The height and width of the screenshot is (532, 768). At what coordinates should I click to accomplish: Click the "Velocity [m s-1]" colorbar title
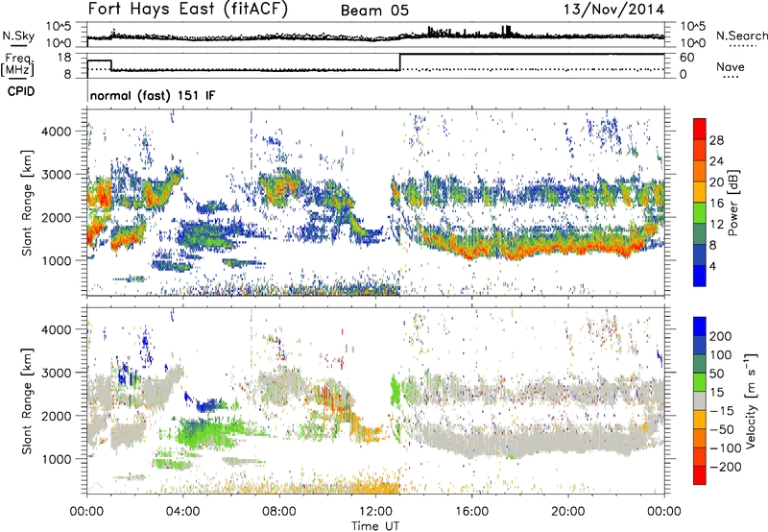(751, 400)
